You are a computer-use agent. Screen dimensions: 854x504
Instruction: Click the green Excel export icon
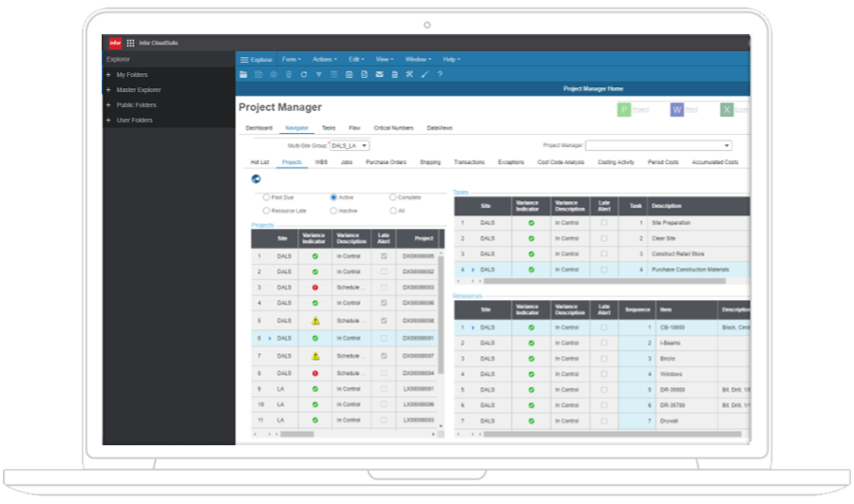(x=727, y=110)
